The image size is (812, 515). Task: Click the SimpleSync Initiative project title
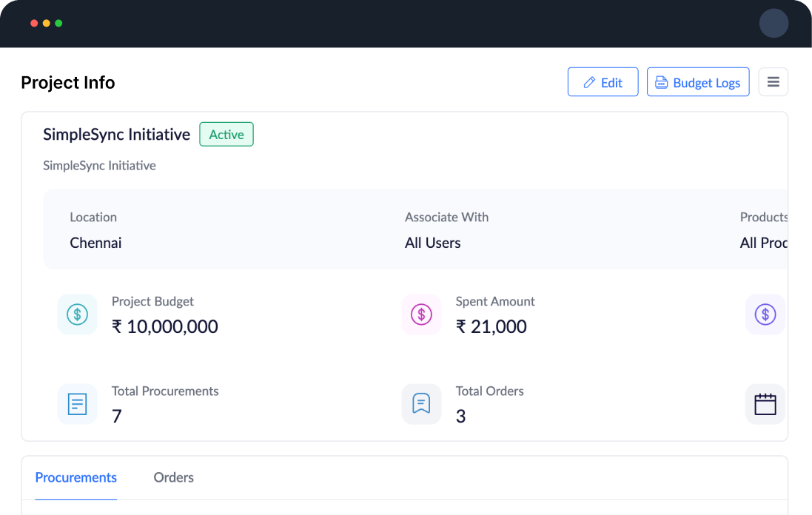pos(116,134)
